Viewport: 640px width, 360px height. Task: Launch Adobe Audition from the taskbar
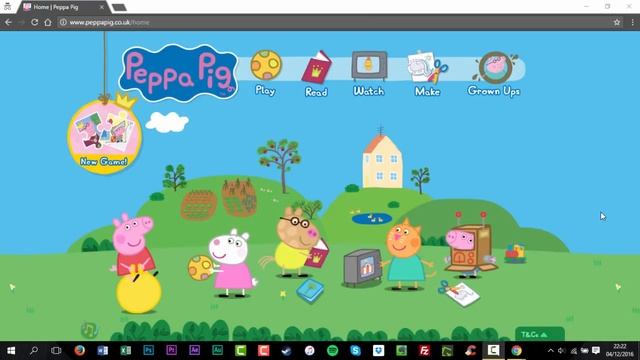point(217,351)
